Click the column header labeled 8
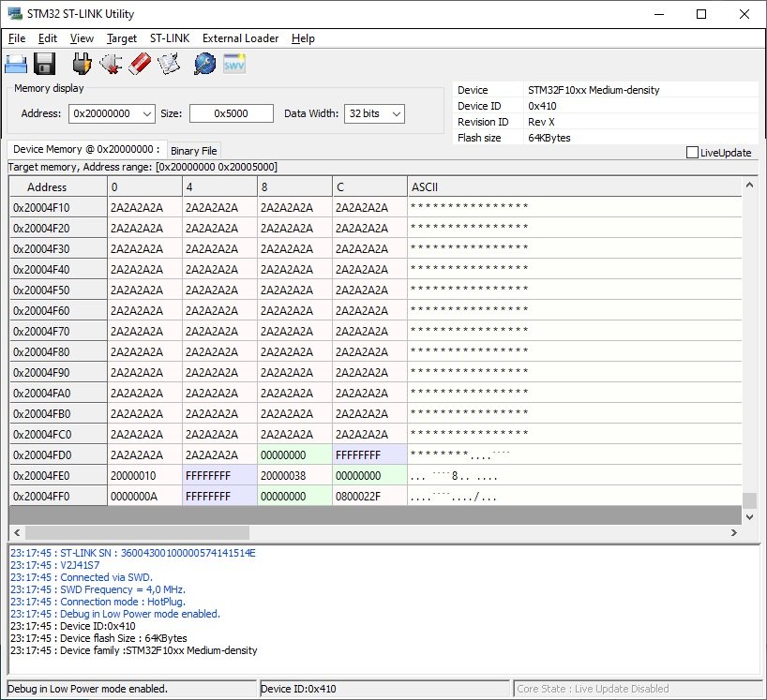Image resolution: width=767 pixels, height=700 pixels. click(x=294, y=186)
